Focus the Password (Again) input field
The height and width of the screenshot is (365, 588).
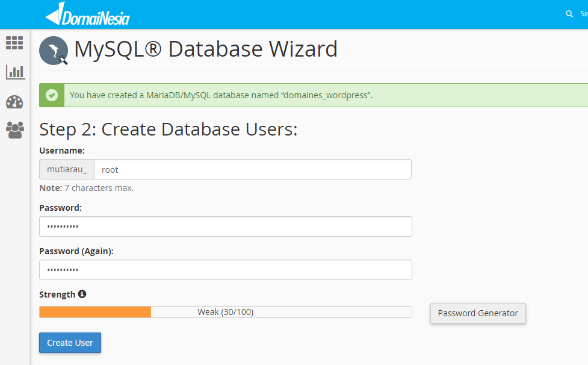(226, 270)
